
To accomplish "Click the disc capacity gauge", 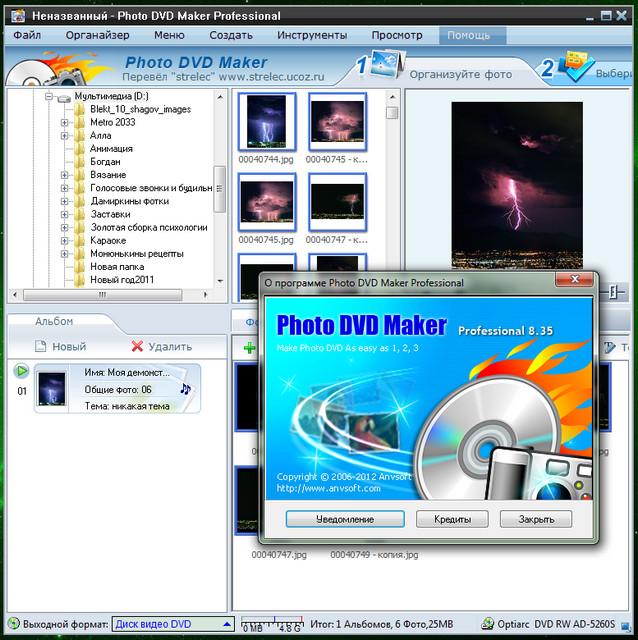I will click(x=272, y=624).
